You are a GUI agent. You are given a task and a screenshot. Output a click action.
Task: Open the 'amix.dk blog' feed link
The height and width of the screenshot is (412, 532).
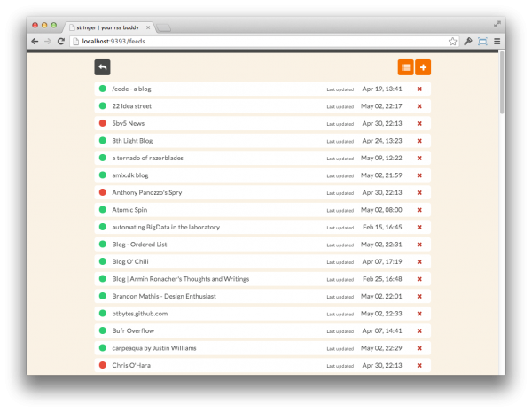coord(130,175)
